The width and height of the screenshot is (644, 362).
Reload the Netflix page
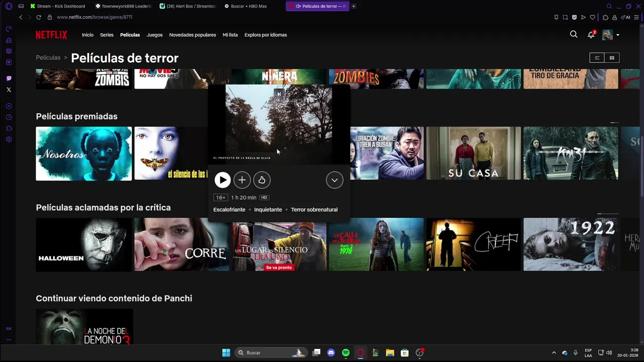coord(38,17)
